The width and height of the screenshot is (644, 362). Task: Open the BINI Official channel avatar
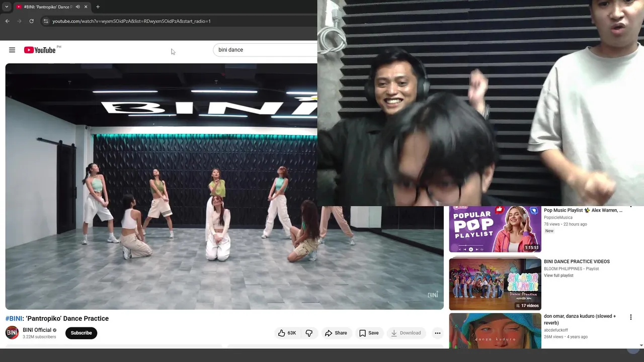click(x=12, y=333)
